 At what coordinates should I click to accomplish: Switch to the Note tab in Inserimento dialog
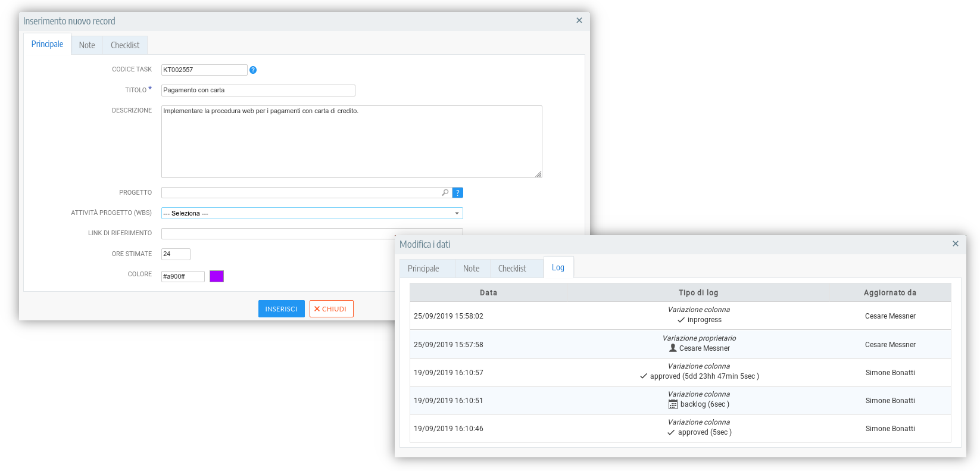pyautogui.click(x=87, y=45)
